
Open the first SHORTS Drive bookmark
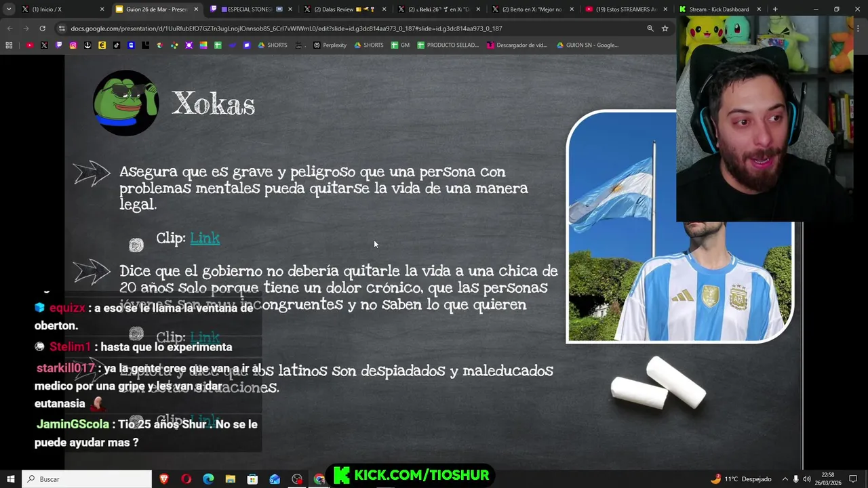272,45
